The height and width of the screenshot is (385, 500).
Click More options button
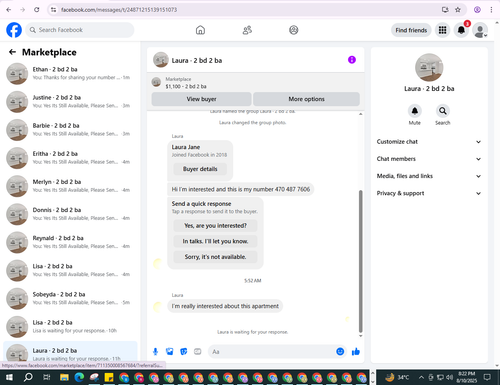pos(306,99)
